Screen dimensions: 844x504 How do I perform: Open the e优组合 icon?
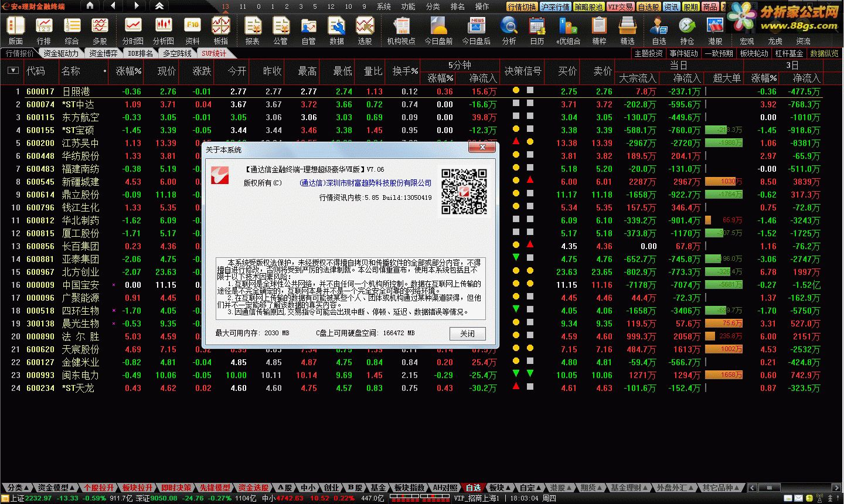pyautogui.click(x=567, y=30)
